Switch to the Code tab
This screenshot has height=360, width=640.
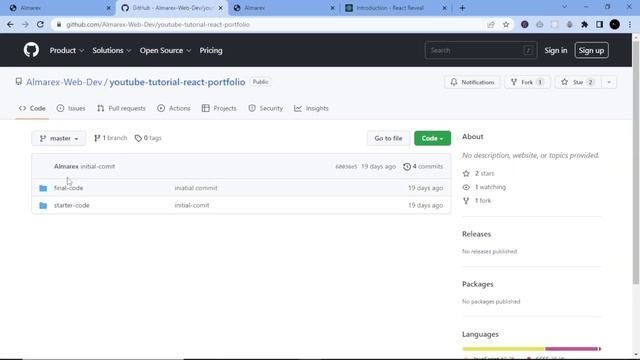(32, 108)
